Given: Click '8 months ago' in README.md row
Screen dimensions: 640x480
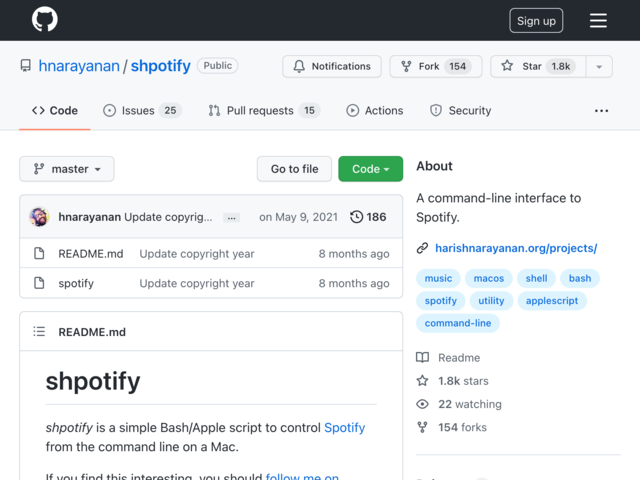Looking at the screenshot, I should [x=354, y=254].
